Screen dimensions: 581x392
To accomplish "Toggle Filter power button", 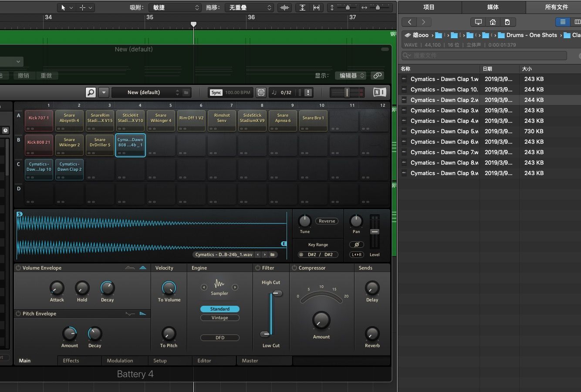I will (258, 268).
